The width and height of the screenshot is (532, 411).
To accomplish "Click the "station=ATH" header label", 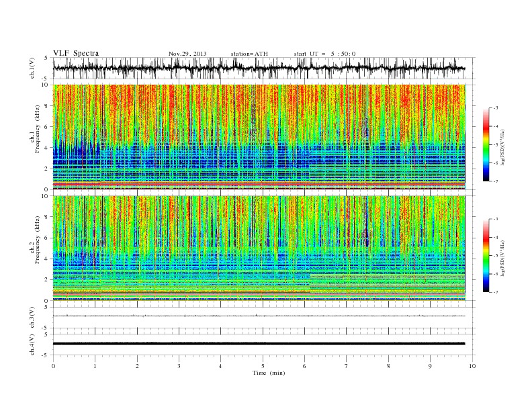I will (249, 54).
